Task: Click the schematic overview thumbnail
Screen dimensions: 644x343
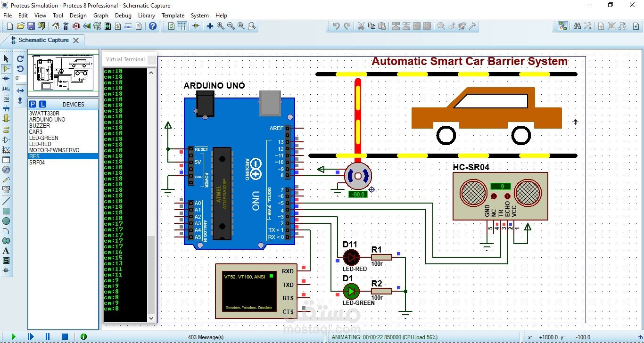Action: click(63, 73)
